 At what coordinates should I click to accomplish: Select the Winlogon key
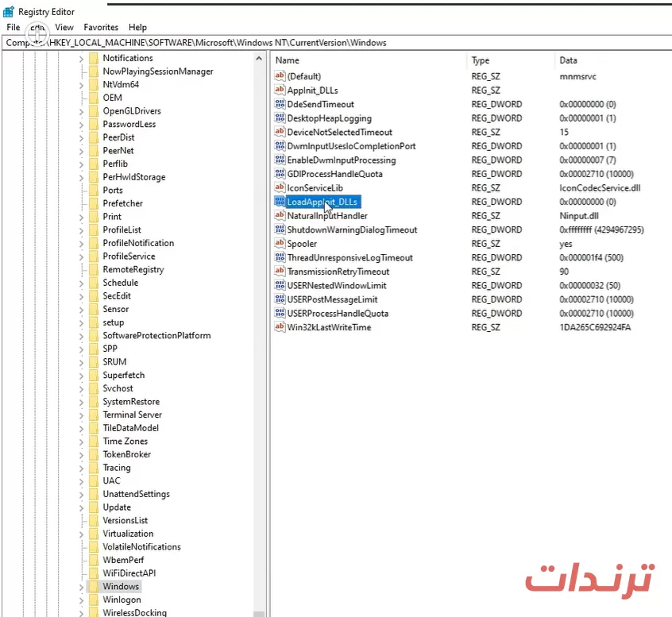(x=122, y=600)
